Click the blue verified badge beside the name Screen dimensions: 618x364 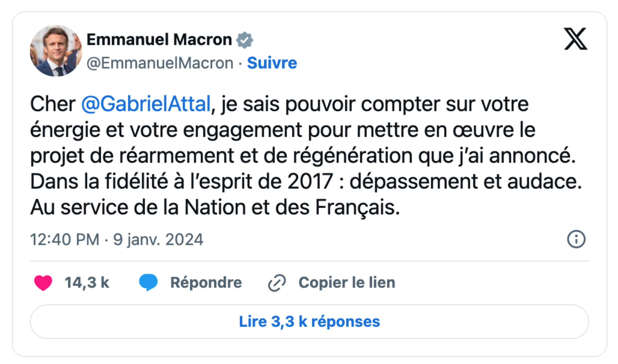point(244,40)
